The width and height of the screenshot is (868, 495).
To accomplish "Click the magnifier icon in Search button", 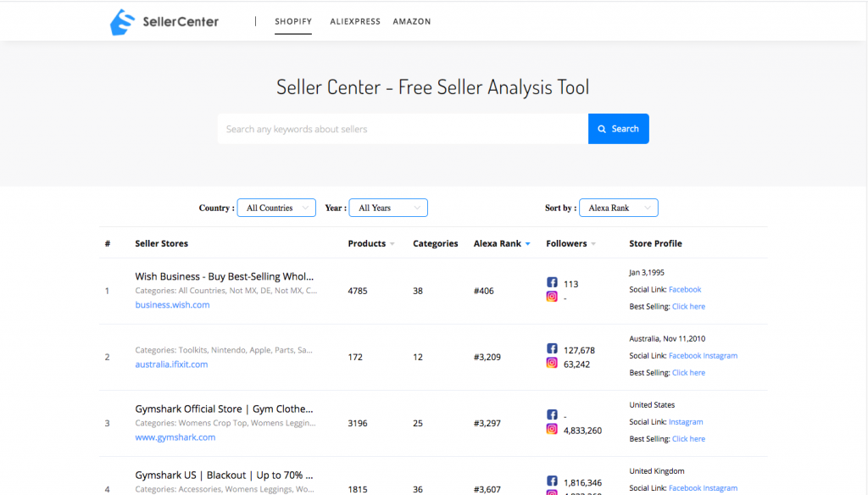I will (602, 129).
